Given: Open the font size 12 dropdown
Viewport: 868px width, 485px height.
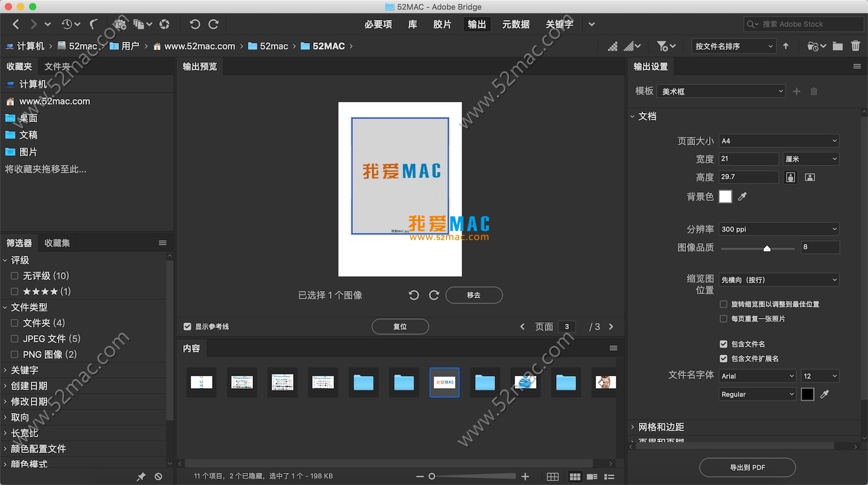Looking at the screenshot, I should click(820, 376).
